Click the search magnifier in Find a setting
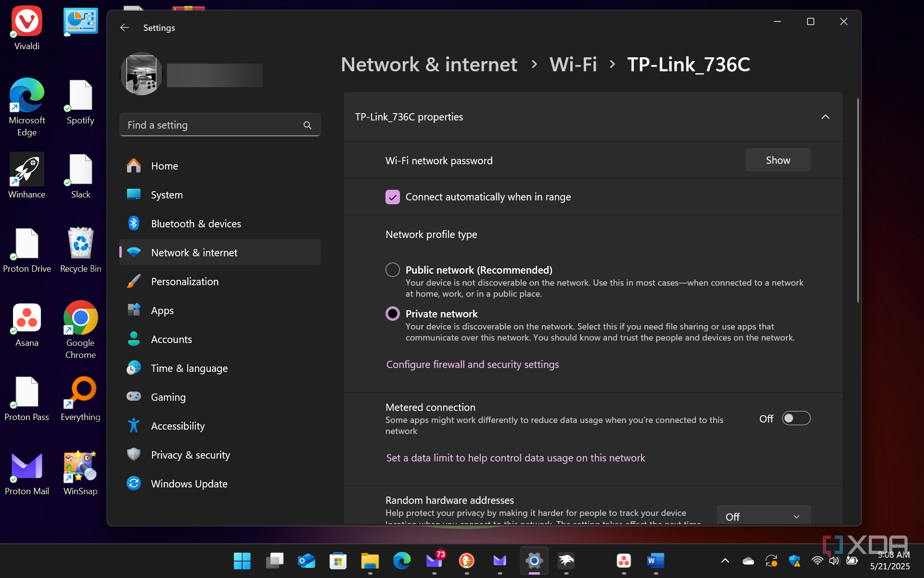Viewport: 924px width, 578px height. pyautogui.click(x=308, y=125)
